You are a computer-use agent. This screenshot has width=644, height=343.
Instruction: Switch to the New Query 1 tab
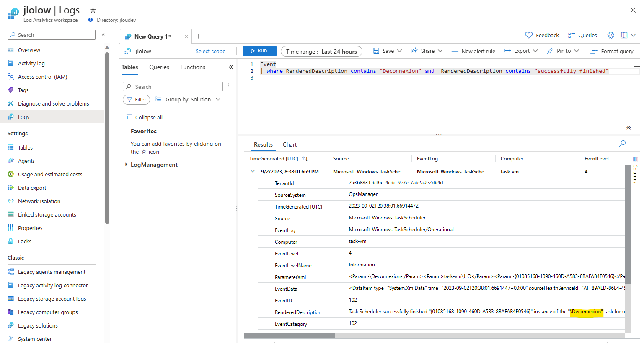pyautogui.click(x=153, y=36)
